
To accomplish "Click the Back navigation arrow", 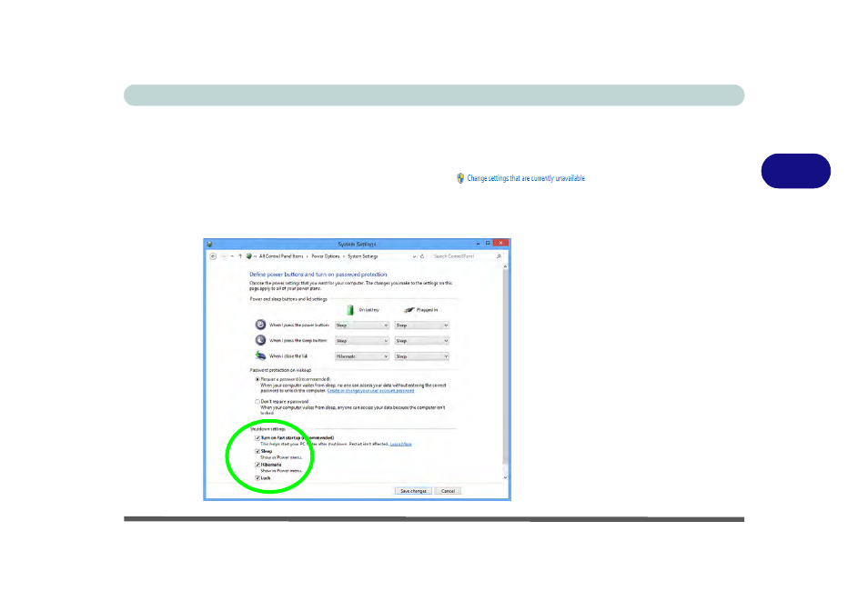I will click(x=213, y=256).
